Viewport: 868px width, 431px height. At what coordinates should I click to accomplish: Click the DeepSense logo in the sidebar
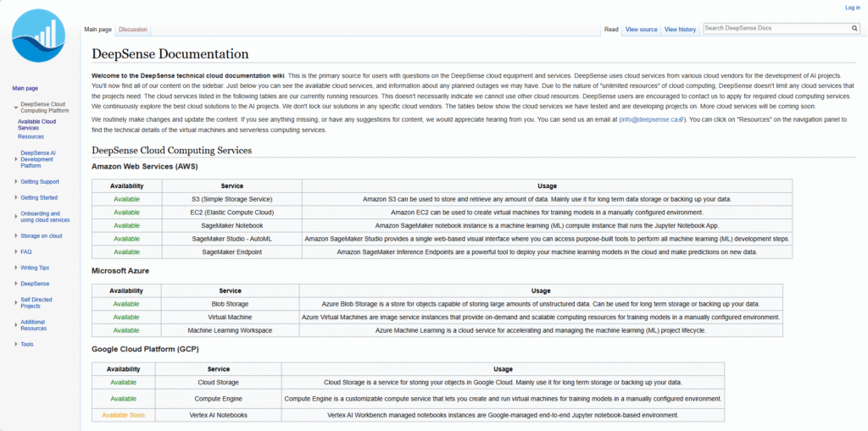pos(40,41)
